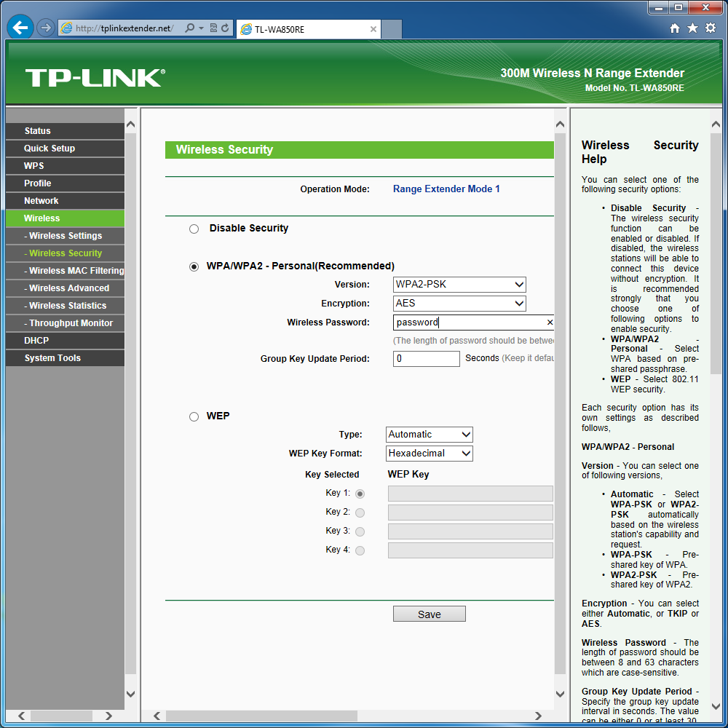Click sidebar menu scroll up arrow
This screenshot has width=728, height=728.
click(130, 124)
